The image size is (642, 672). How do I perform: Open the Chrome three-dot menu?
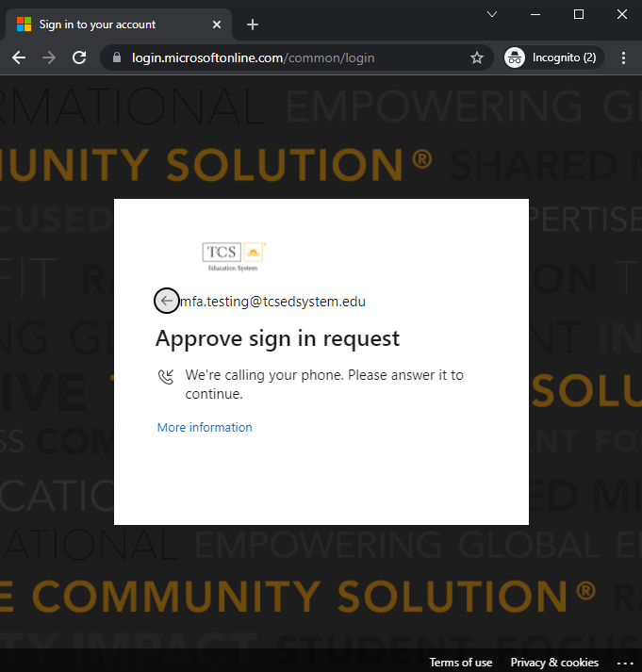(623, 57)
